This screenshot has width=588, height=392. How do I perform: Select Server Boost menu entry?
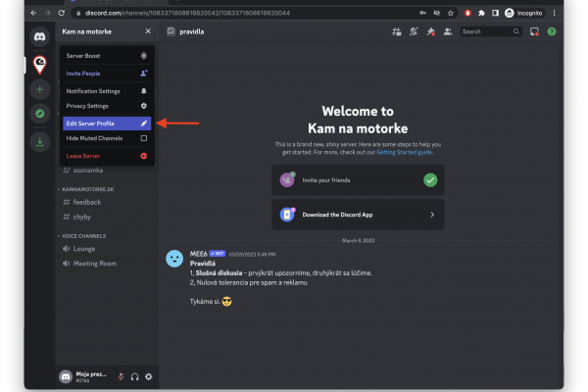point(107,56)
